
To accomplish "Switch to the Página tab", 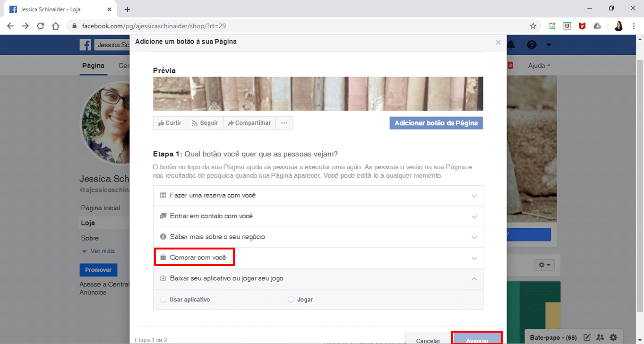I will point(93,66).
